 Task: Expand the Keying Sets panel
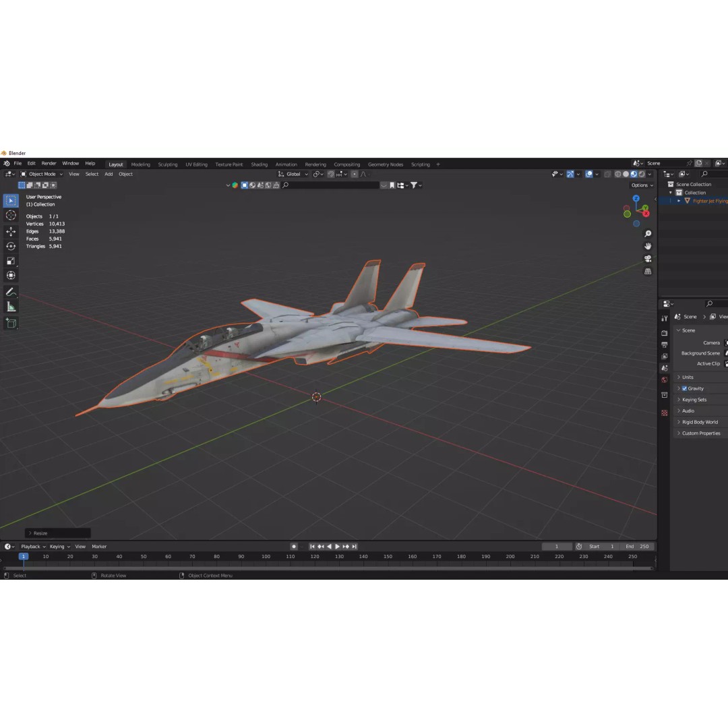tap(694, 400)
